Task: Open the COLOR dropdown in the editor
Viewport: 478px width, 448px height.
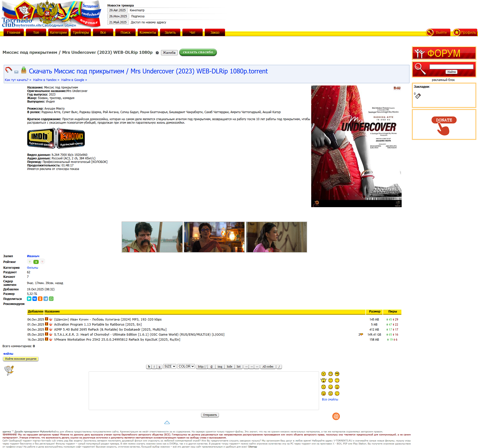Action: tap(186, 366)
